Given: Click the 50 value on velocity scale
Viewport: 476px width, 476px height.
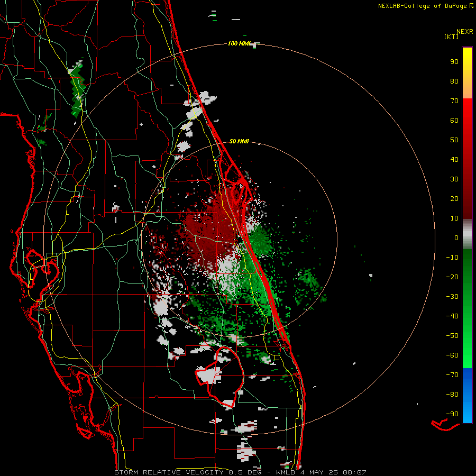Looking at the screenshot, I should point(454,140).
